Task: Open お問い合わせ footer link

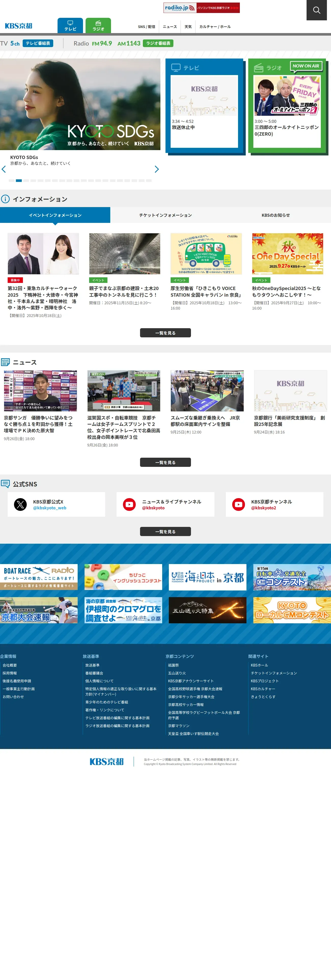Action: coord(13,697)
